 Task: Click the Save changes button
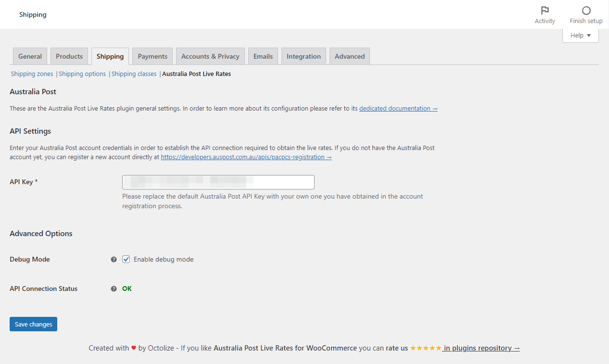coord(33,324)
